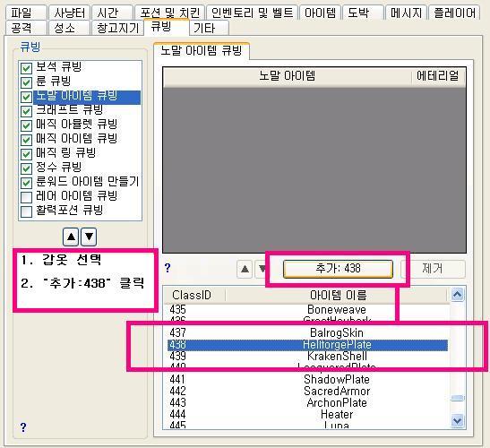Toggle 노말 아이템 큐빙 checkbox

pyautogui.click(x=26, y=97)
